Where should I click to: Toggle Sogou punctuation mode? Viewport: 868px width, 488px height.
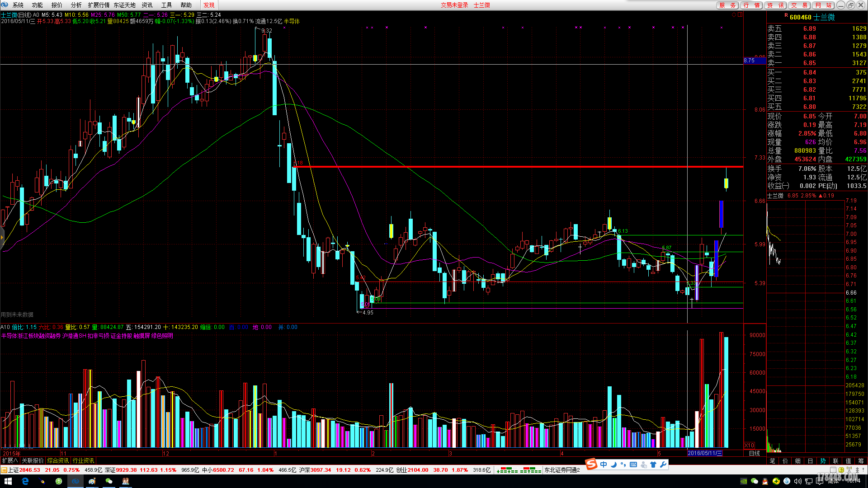click(x=623, y=465)
